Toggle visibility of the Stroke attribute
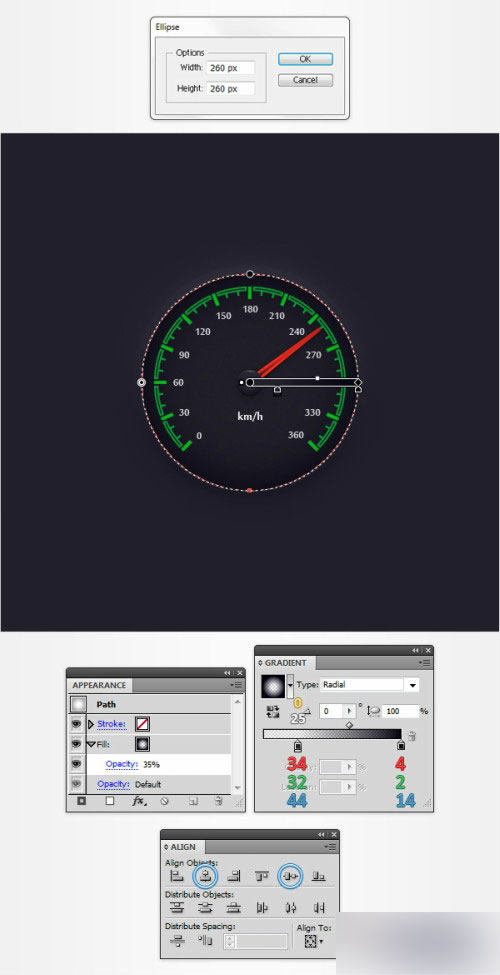The width and height of the screenshot is (500, 975). tap(76, 724)
